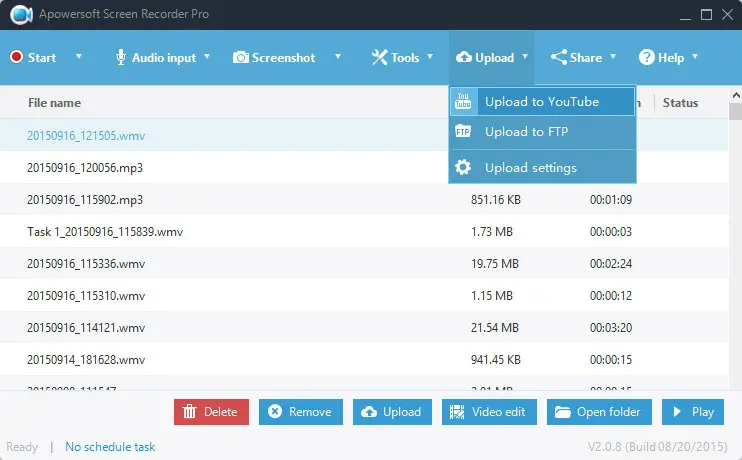Open Tools wrench icon menu
The image size is (742, 460).
pos(379,57)
